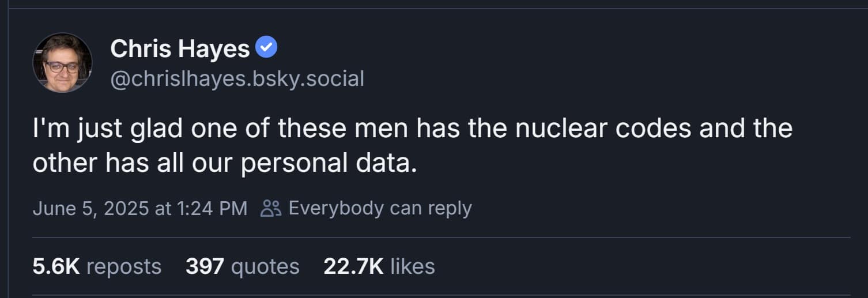Viewport: 868px width, 298px height.
Task: Click the people icon beside reply settings
Action: tap(270, 208)
